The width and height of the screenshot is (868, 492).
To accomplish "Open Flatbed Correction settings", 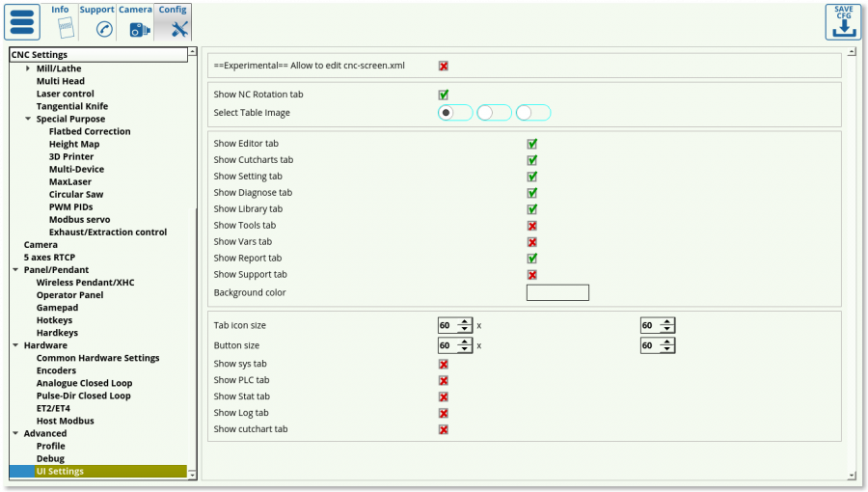I will (x=90, y=131).
